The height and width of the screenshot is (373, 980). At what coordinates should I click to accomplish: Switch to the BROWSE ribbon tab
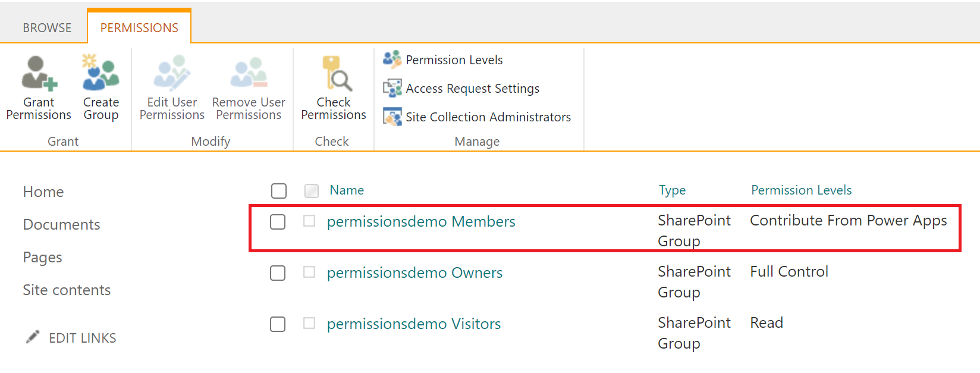[x=47, y=28]
